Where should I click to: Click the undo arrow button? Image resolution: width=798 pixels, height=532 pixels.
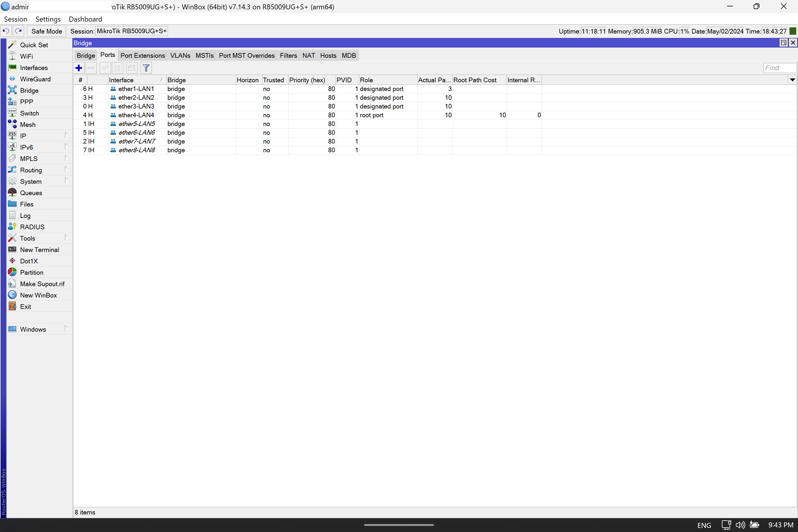(6, 31)
